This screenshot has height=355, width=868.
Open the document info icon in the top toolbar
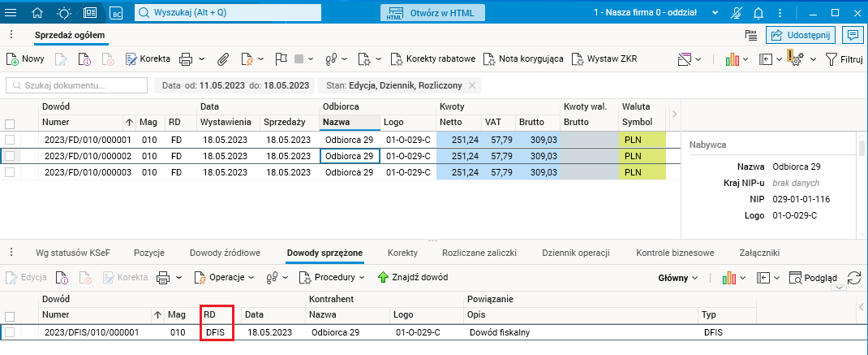(x=84, y=58)
